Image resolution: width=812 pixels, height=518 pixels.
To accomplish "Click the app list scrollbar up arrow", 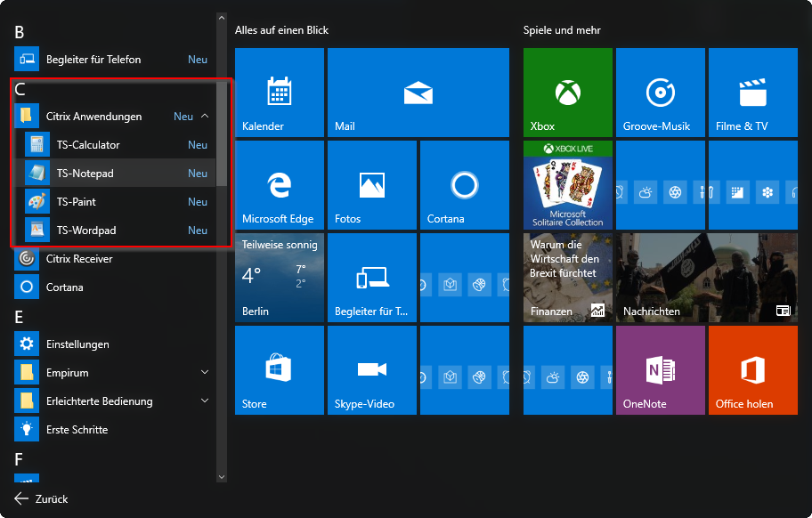I will click(x=222, y=18).
